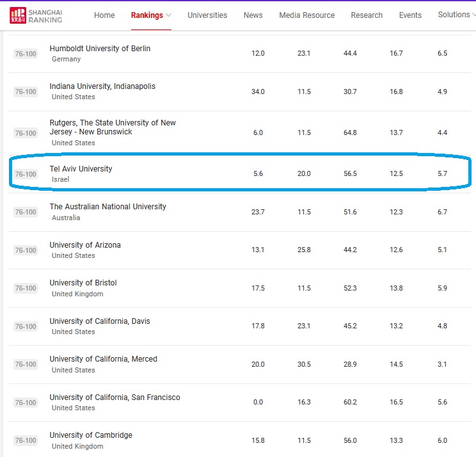The width and height of the screenshot is (476, 457).
Task: Select the Tel Aviv University link
Action: pos(81,169)
